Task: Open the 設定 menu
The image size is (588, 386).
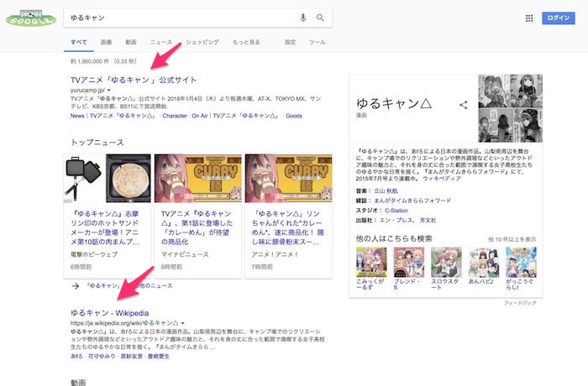Action: point(290,42)
